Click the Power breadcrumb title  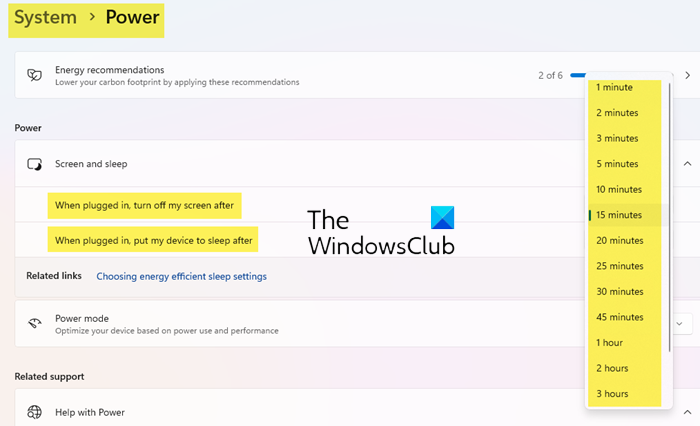132,17
